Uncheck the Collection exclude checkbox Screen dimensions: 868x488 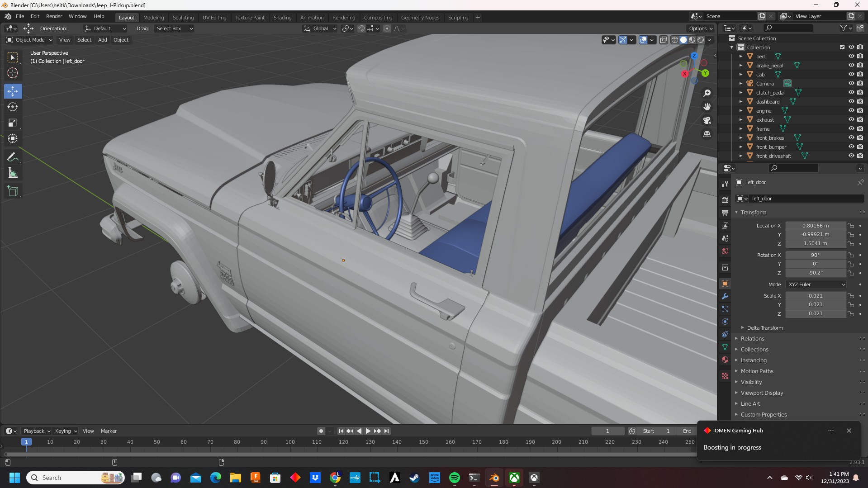842,47
